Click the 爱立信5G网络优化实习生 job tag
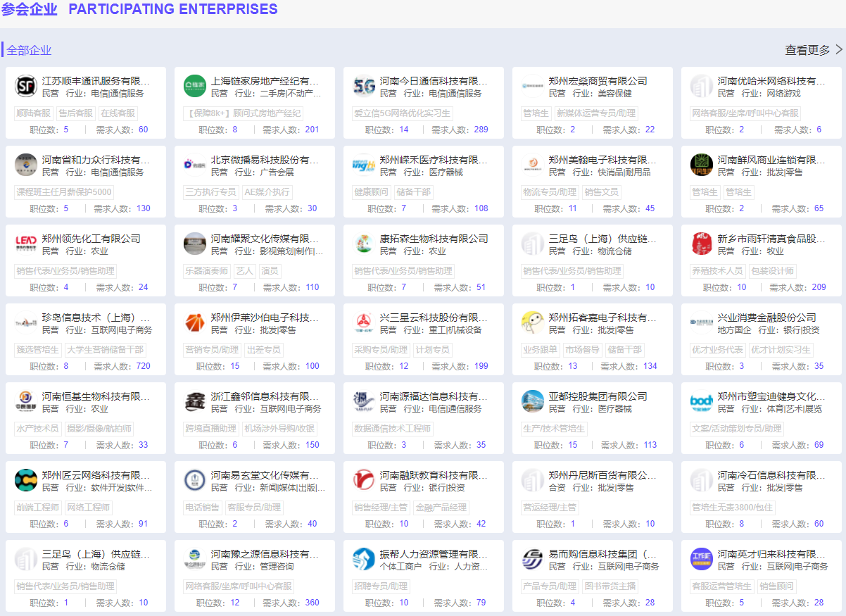846x616 pixels. tap(402, 113)
